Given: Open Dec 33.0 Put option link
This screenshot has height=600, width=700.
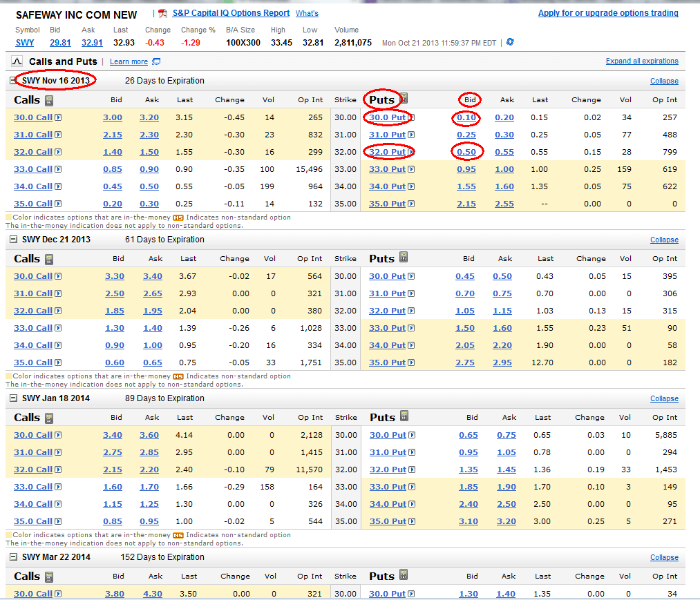Looking at the screenshot, I should 387,329.
